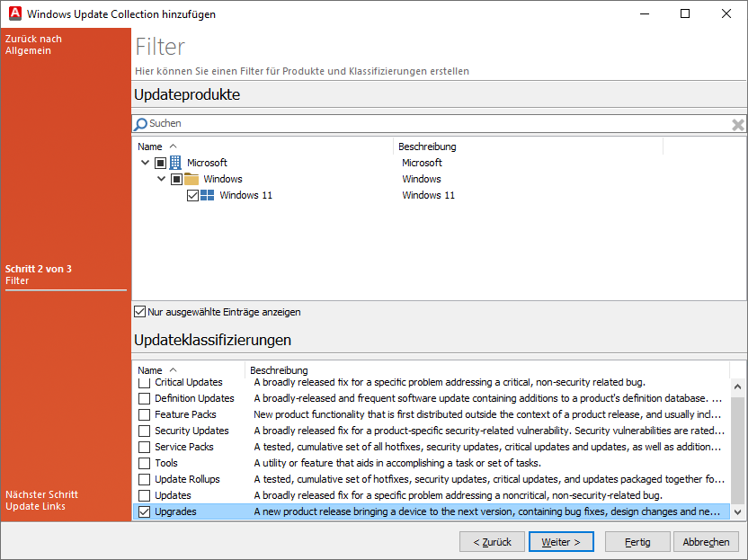The image size is (748, 560).
Task: Click the search magnifier icon
Action: (x=140, y=123)
